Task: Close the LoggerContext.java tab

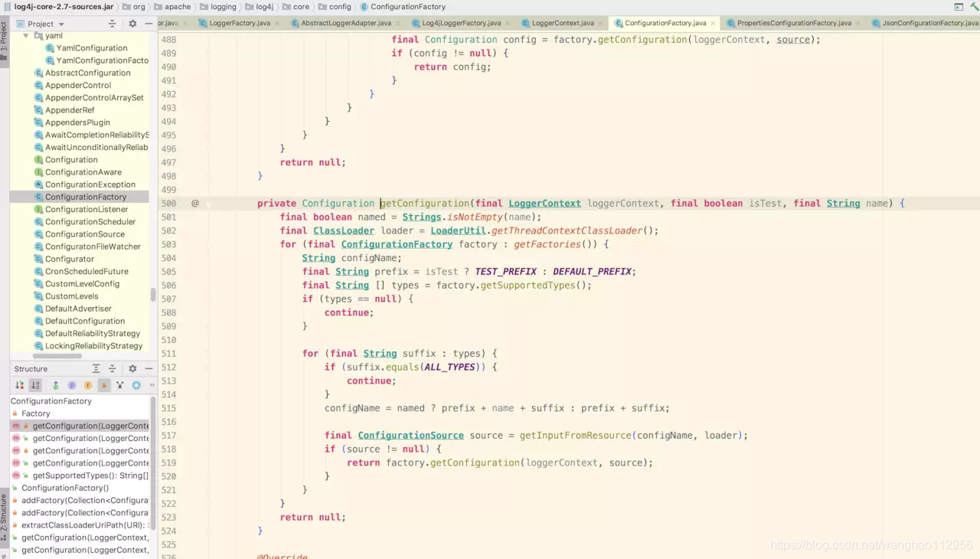Action: 601,24
